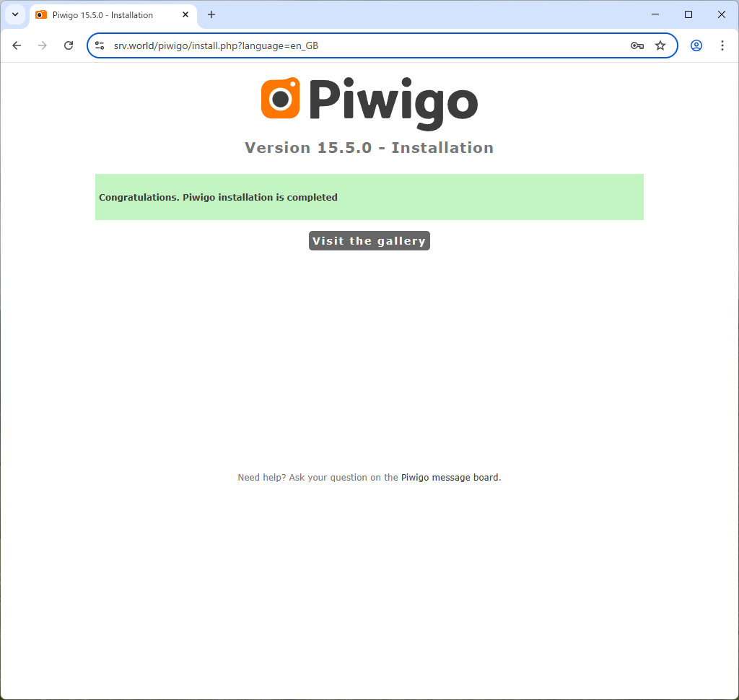The image size is (739, 700).
Task: View site information icon in address bar
Action: coord(100,45)
